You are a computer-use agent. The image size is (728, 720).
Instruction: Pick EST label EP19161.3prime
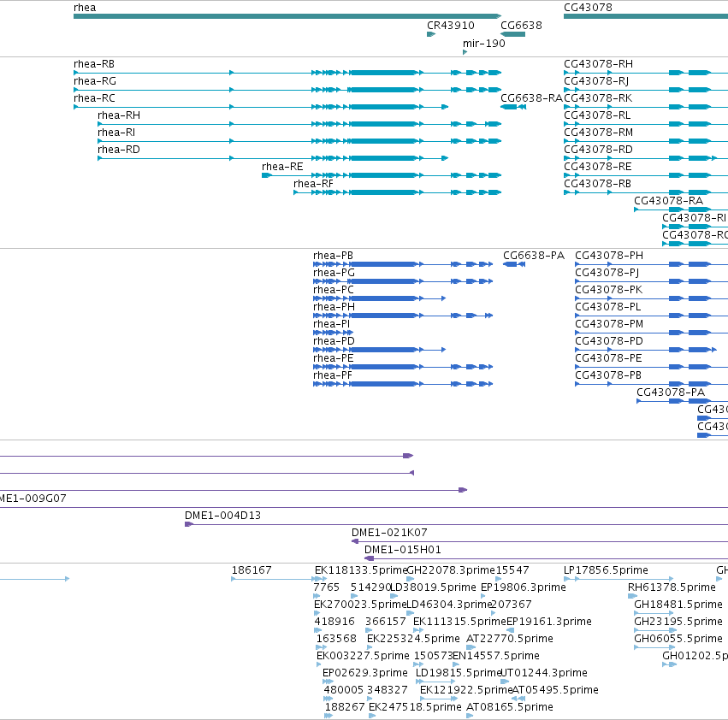(549, 622)
